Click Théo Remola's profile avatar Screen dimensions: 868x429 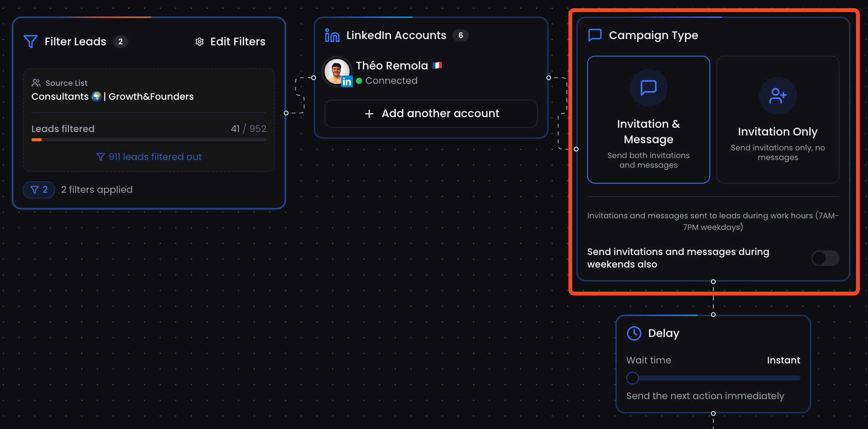(x=337, y=72)
